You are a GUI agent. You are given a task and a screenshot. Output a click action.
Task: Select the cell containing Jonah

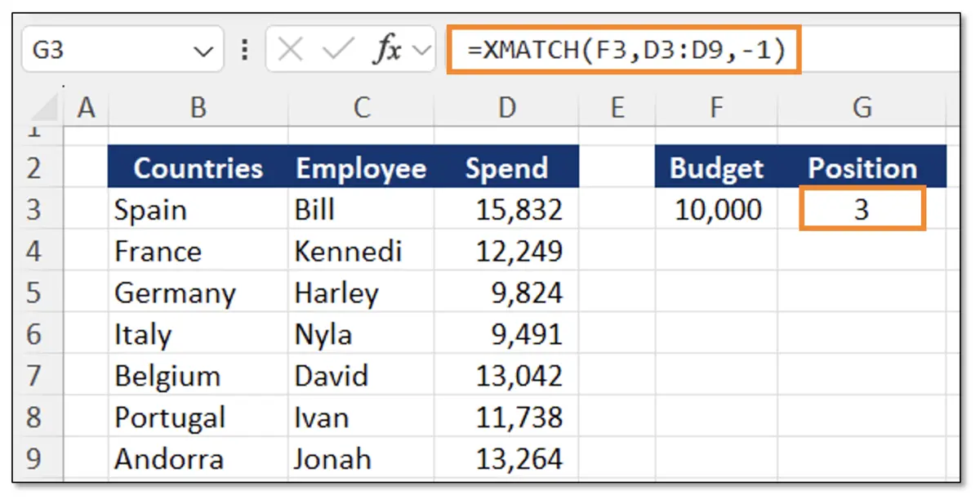pyautogui.click(x=361, y=459)
